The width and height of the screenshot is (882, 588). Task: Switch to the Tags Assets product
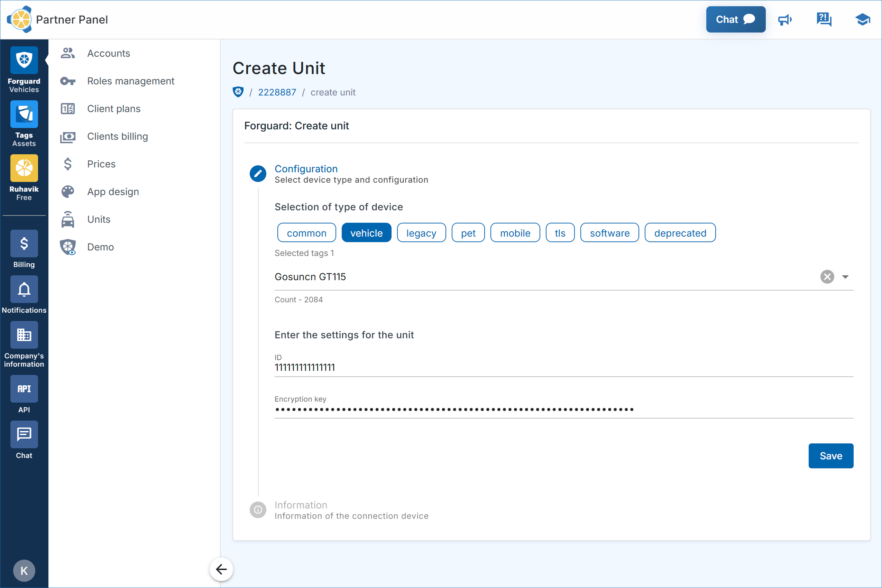pyautogui.click(x=24, y=114)
